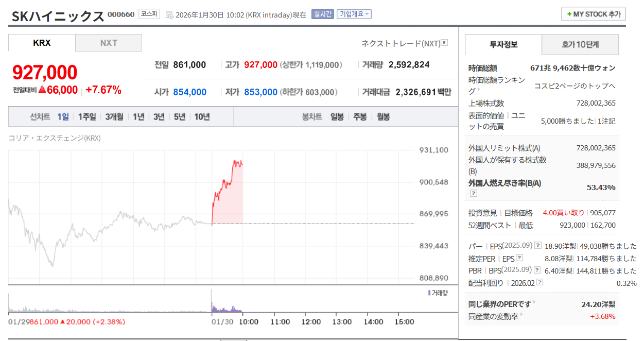Screen dimensions: 644x341
Task: Switch to 일봉 candlestick chart
Action: pyautogui.click(x=337, y=117)
